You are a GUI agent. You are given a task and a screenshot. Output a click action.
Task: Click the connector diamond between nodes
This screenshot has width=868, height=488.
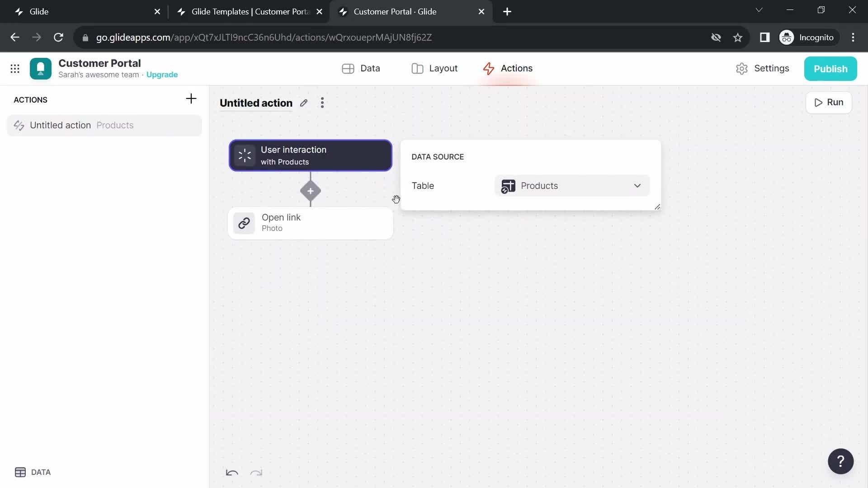coord(310,191)
